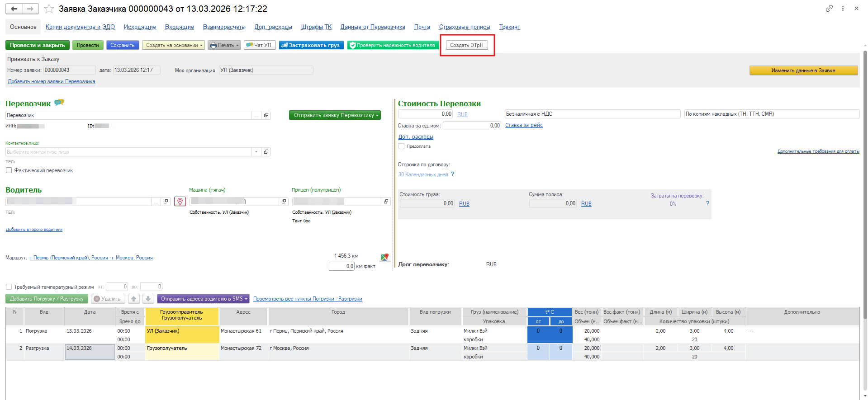Open the Пермь - Москва route link

91,258
